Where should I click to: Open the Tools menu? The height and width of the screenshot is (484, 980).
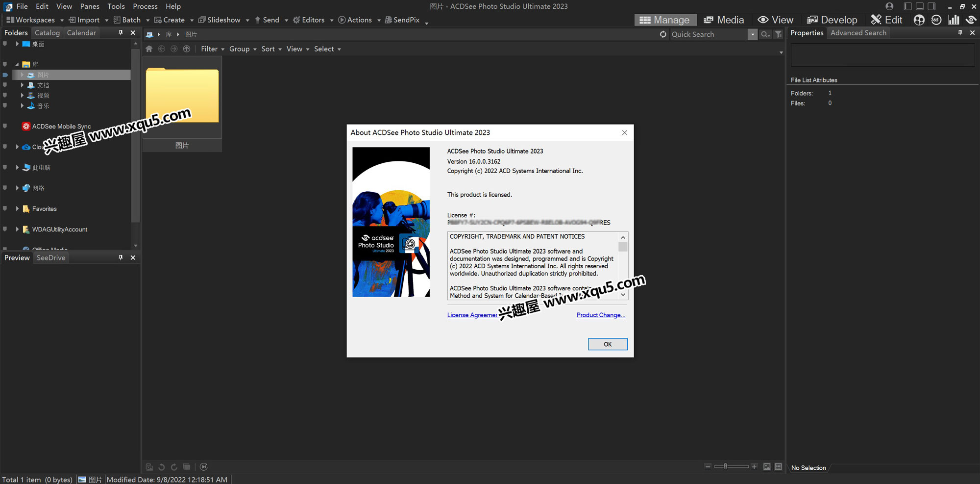click(x=116, y=6)
